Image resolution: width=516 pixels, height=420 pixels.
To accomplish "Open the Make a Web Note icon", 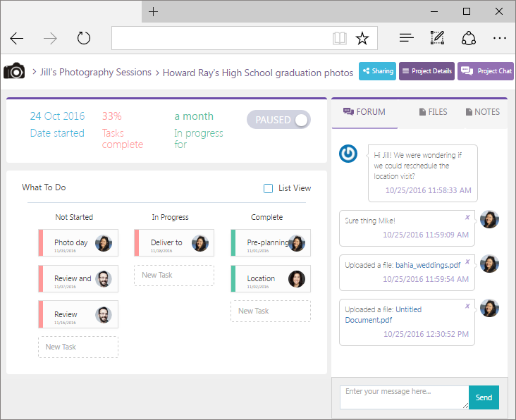I will pos(437,38).
